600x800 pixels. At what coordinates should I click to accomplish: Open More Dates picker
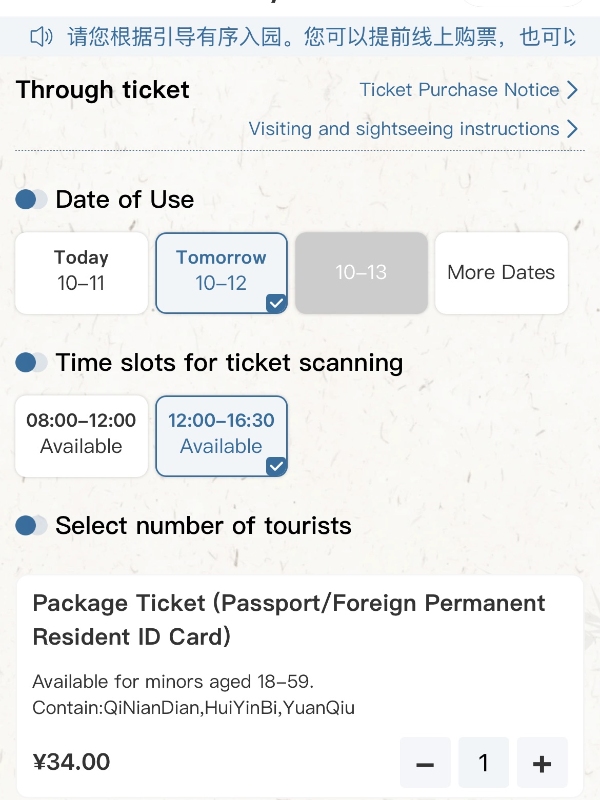pyautogui.click(x=501, y=272)
